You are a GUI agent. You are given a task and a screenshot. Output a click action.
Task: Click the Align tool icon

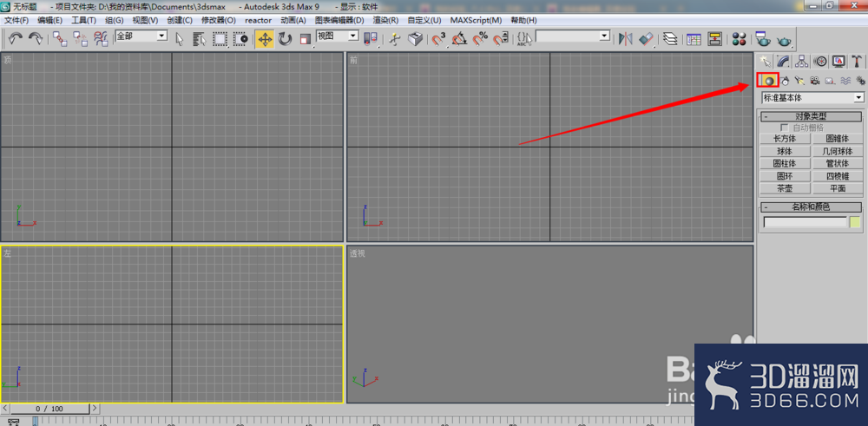pyautogui.click(x=646, y=39)
